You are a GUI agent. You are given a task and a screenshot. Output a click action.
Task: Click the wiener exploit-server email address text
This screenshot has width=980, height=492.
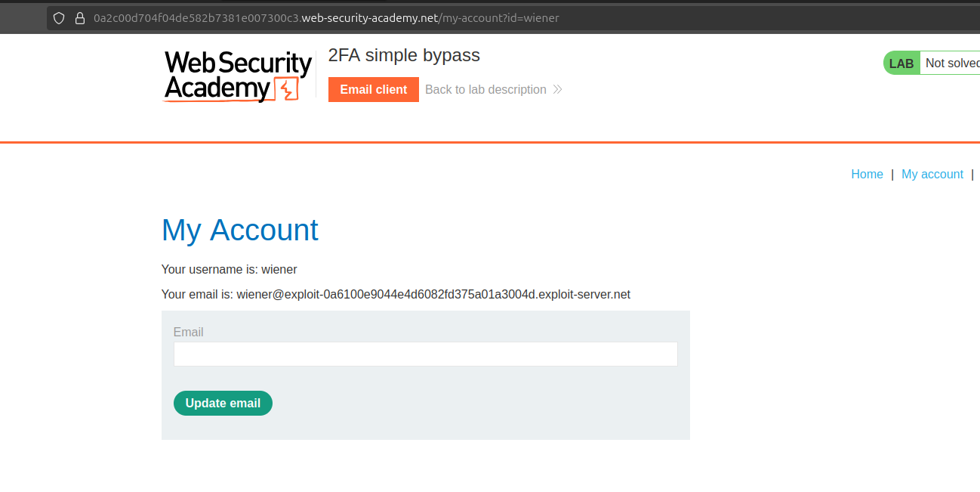click(x=433, y=295)
